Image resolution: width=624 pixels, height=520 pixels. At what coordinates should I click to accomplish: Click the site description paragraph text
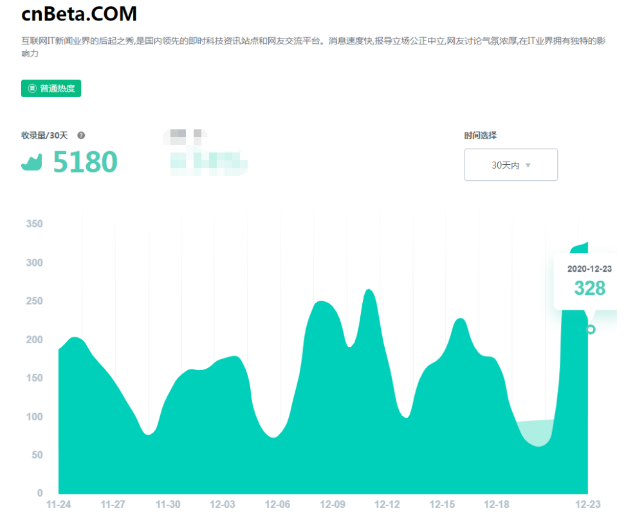[x=313, y=47]
